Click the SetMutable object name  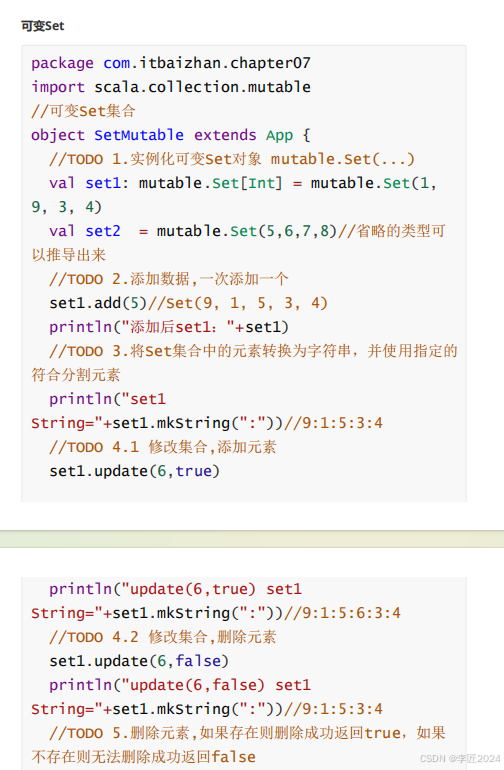pos(139,135)
